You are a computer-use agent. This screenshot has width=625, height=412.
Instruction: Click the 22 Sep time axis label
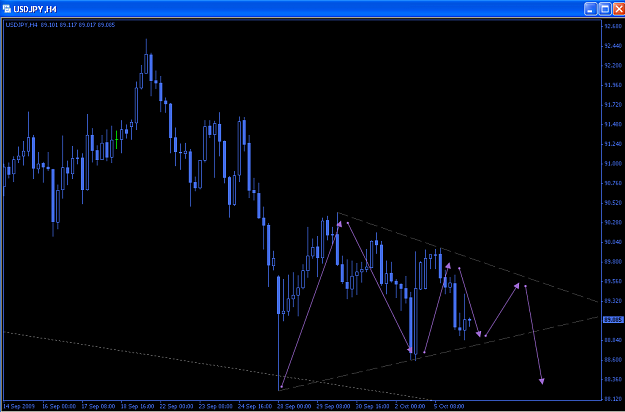pyautogui.click(x=177, y=406)
